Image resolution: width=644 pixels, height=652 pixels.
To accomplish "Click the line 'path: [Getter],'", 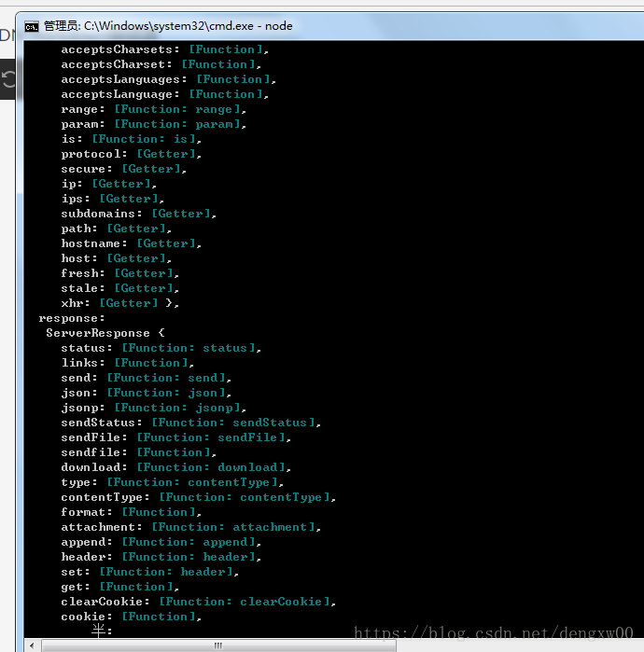I will point(116,229).
